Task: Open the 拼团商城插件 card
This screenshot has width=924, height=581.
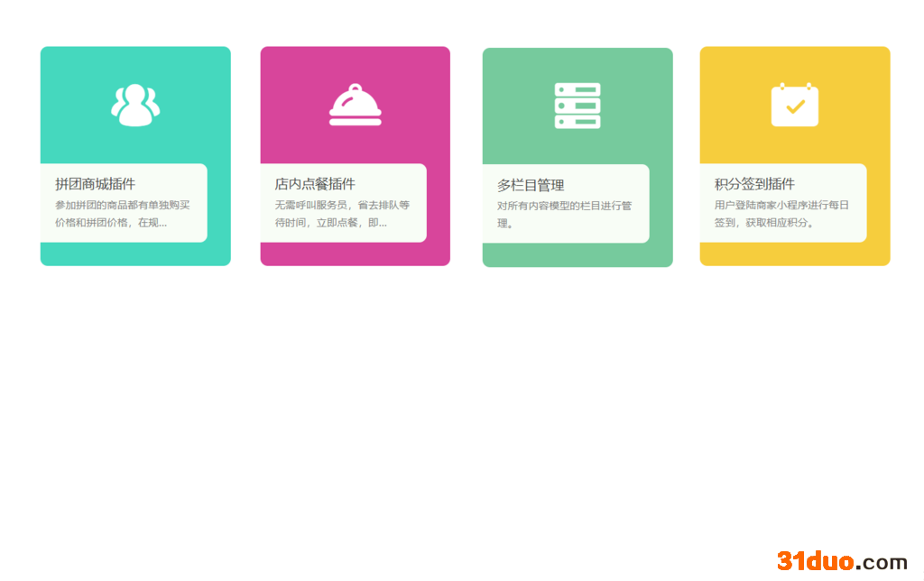Action: point(134,155)
